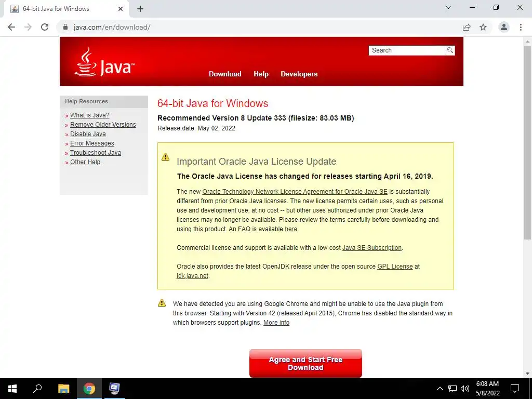Click the scrollbar up arrow
The height and width of the screenshot is (399, 532).
(527, 42)
